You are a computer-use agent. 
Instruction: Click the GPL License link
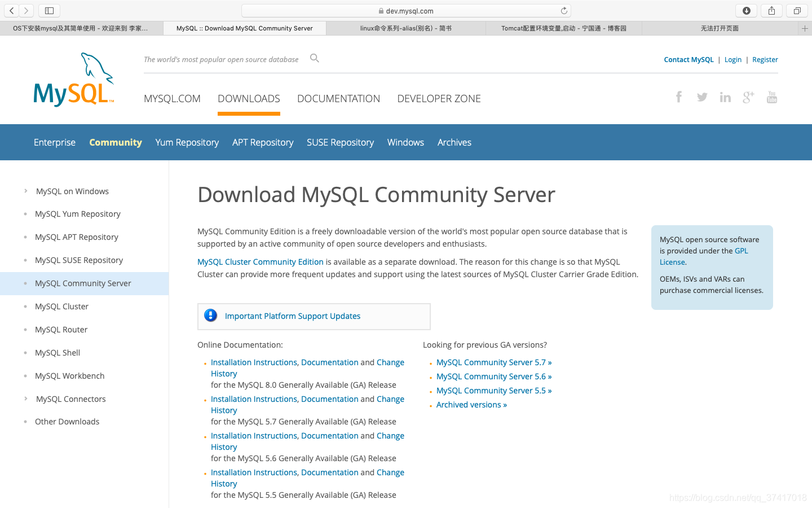coord(704,256)
